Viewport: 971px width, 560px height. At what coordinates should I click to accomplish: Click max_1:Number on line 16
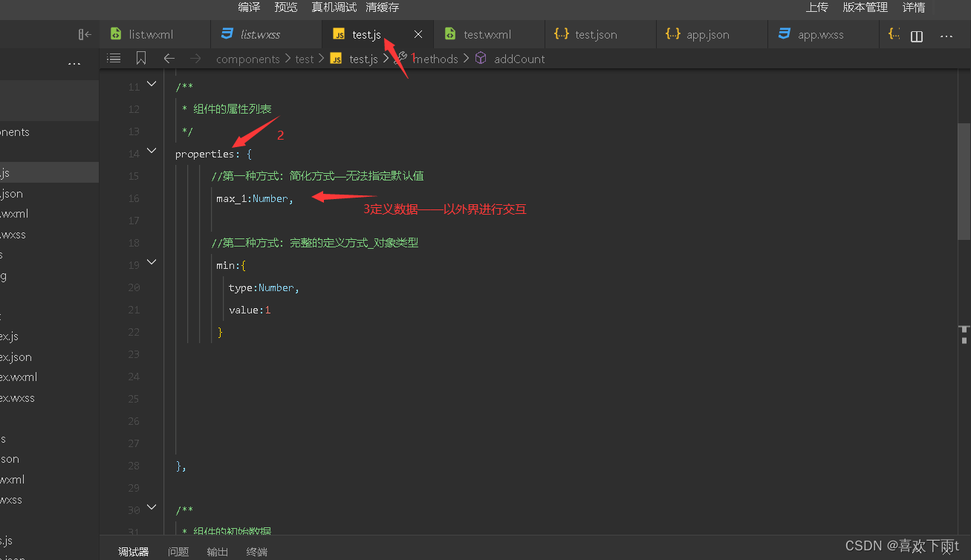pyautogui.click(x=252, y=198)
